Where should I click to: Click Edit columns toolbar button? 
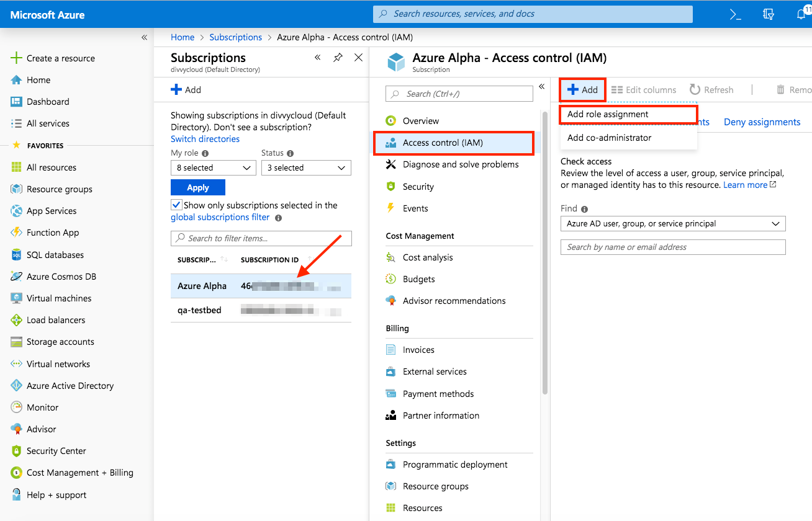(x=644, y=90)
